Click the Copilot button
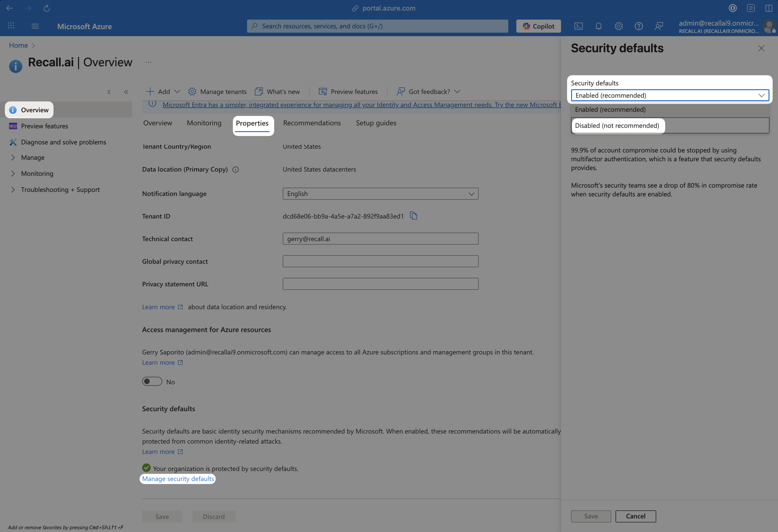Image resolution: width=778 pixels, height=532 pixels. point(538,26)
